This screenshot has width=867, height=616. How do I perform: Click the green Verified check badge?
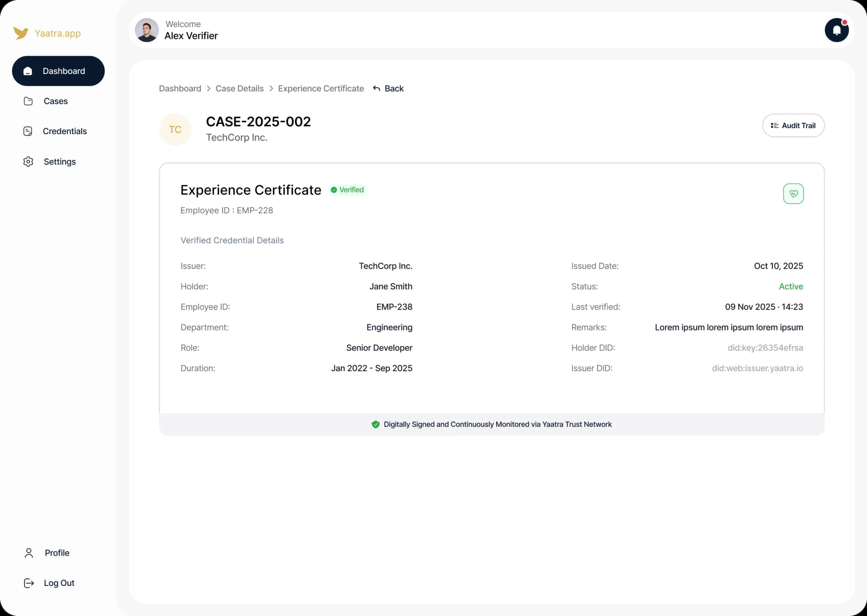pos(347,190)
